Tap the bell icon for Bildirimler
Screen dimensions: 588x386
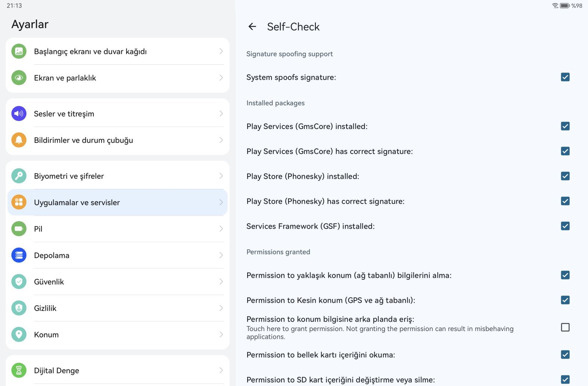pos(19,140)
